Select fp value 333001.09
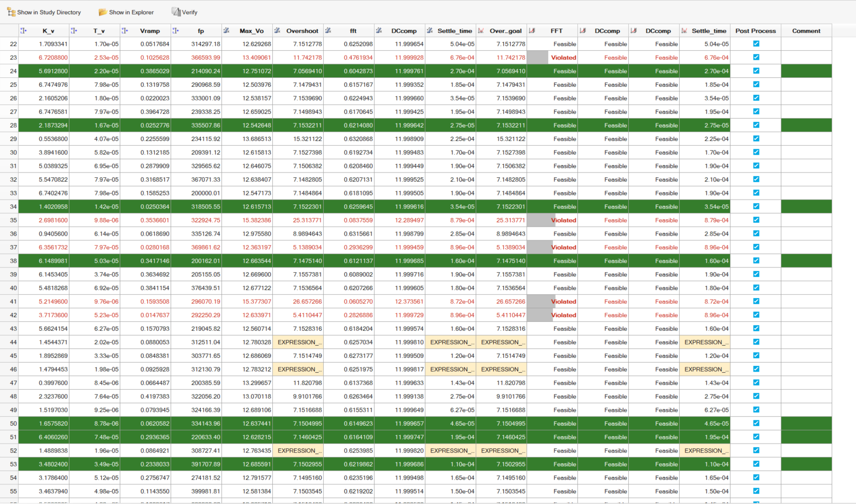The image size is (856, 504). tap(206, 98)
